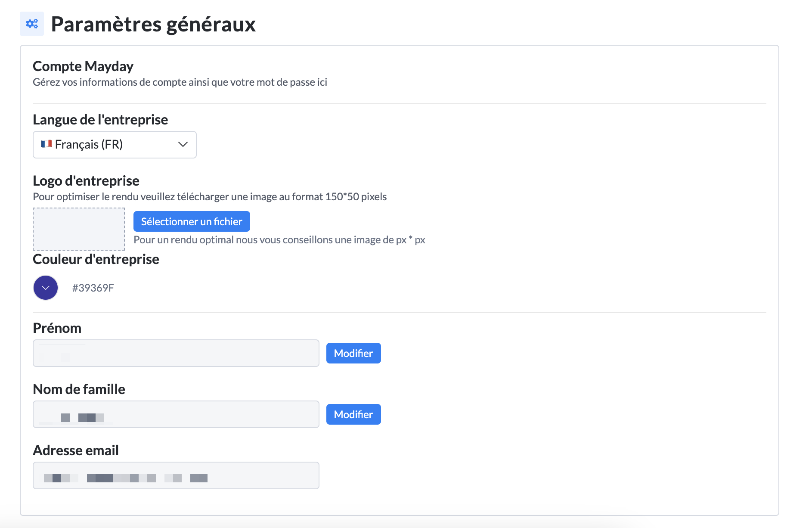
Task: Open the company color picker swatch
Action: (x=46, y=288)
